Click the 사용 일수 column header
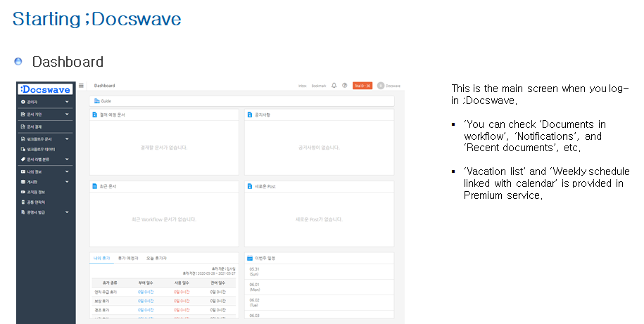Screen dimensions: 644x324 (x=182, y=283)
